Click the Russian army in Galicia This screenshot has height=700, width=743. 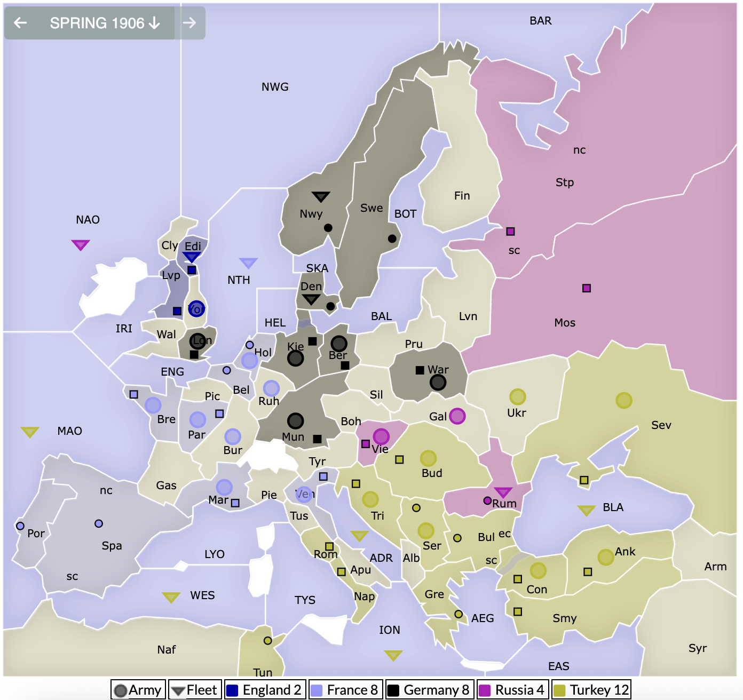point(457,416)
